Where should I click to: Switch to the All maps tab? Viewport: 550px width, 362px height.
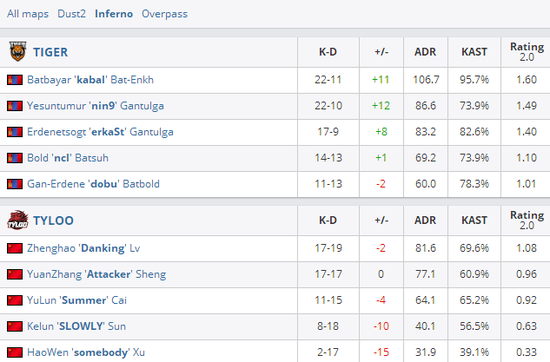(28, 14)
